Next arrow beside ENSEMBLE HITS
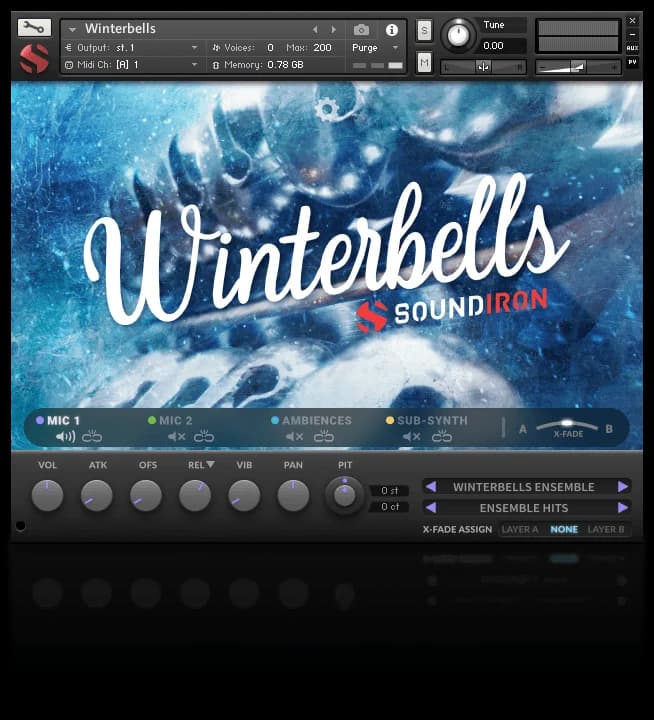Image resolution: width=654 pixels, height=720 pixels. pyautogui.click(x=623, y=507)
